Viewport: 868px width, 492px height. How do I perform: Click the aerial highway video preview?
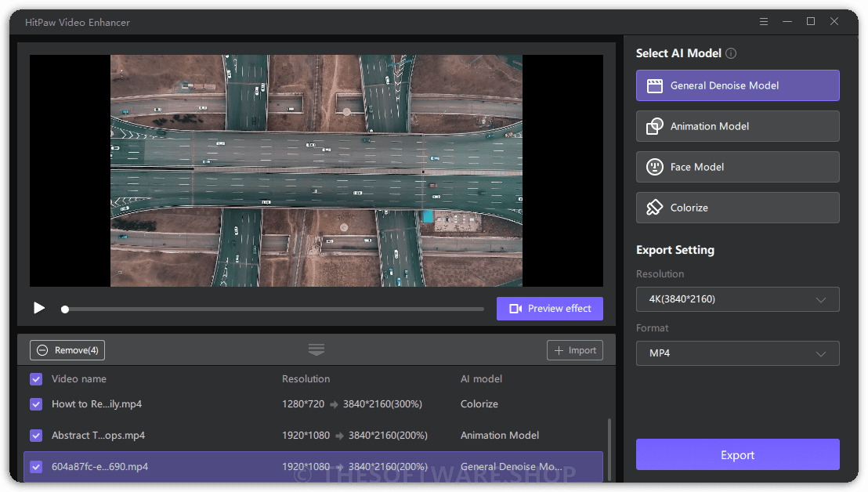point(316,171)
